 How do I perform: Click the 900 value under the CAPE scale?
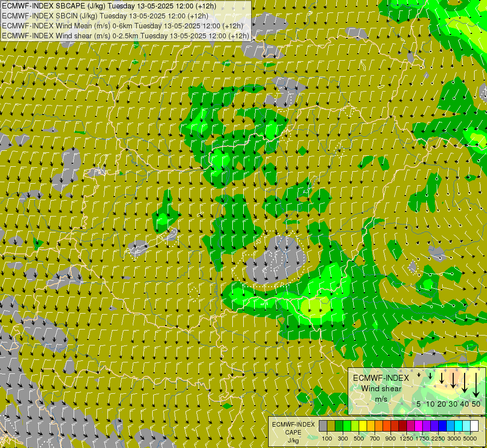point(390,439)
